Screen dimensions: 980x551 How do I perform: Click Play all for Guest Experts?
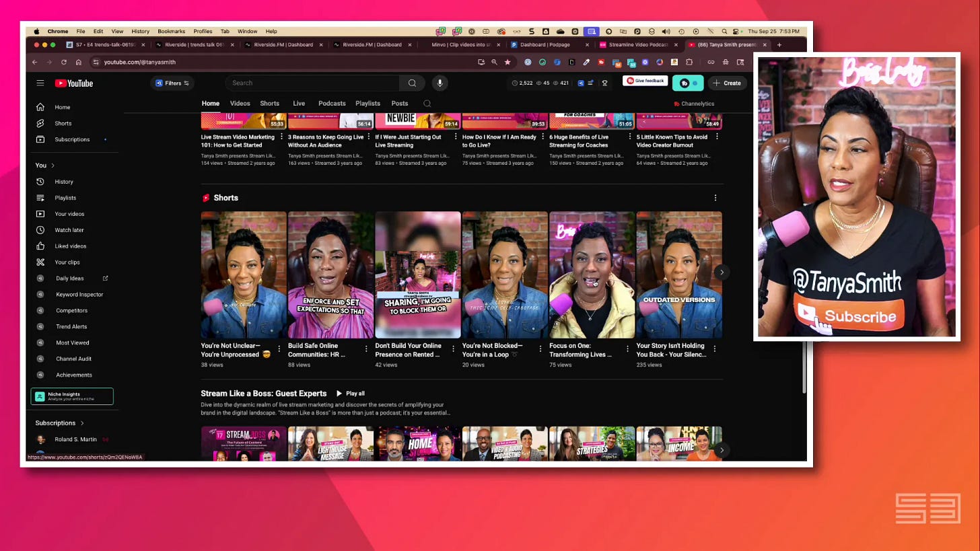coord(350,394)
